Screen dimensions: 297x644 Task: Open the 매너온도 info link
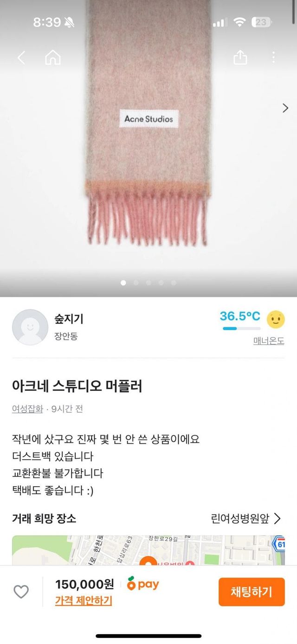[269, 341]
